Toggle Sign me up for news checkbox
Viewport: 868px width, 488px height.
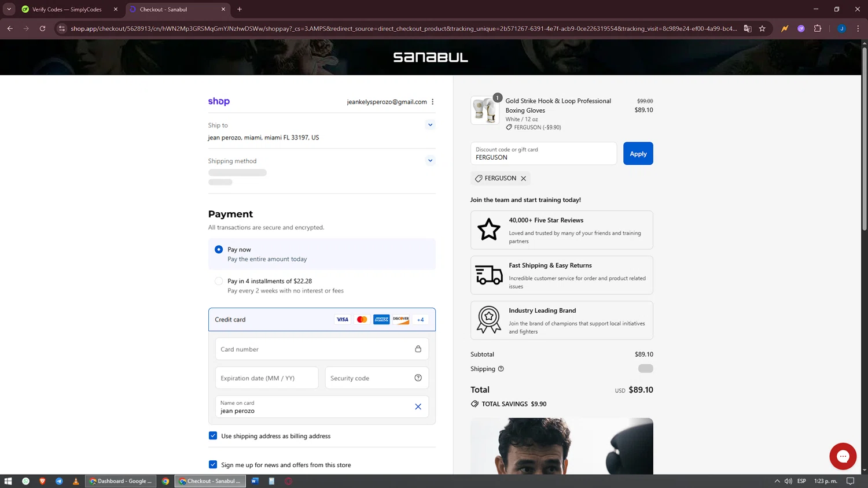pyautogui.click(x=213, y=465)
